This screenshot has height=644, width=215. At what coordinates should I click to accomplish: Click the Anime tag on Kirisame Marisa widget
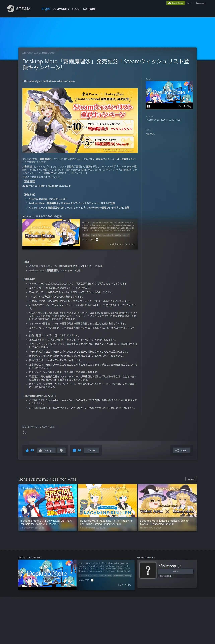tap(126, 235)
